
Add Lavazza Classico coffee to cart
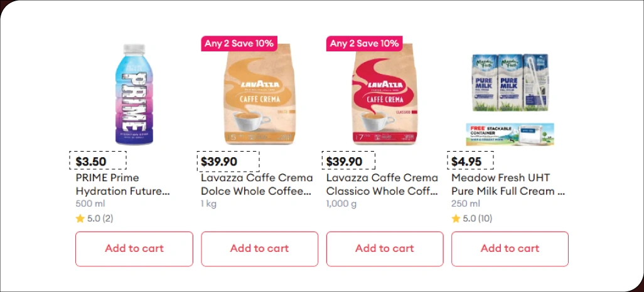(384, 249)
